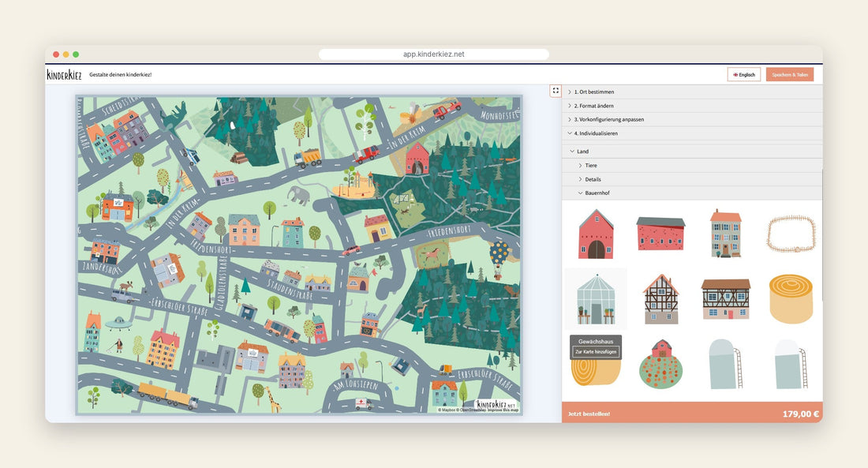This screenshot has width=868, height=468.
Task: Select the upright round hay bale
Action: tap(791, 299)
